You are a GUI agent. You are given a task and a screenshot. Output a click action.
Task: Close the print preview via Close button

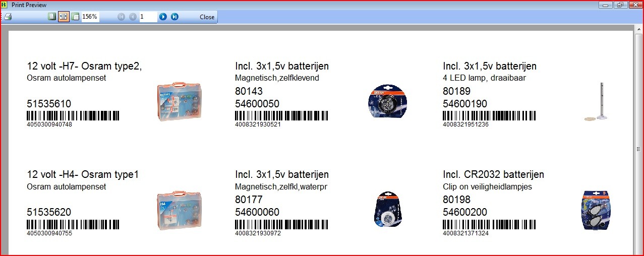207,17
